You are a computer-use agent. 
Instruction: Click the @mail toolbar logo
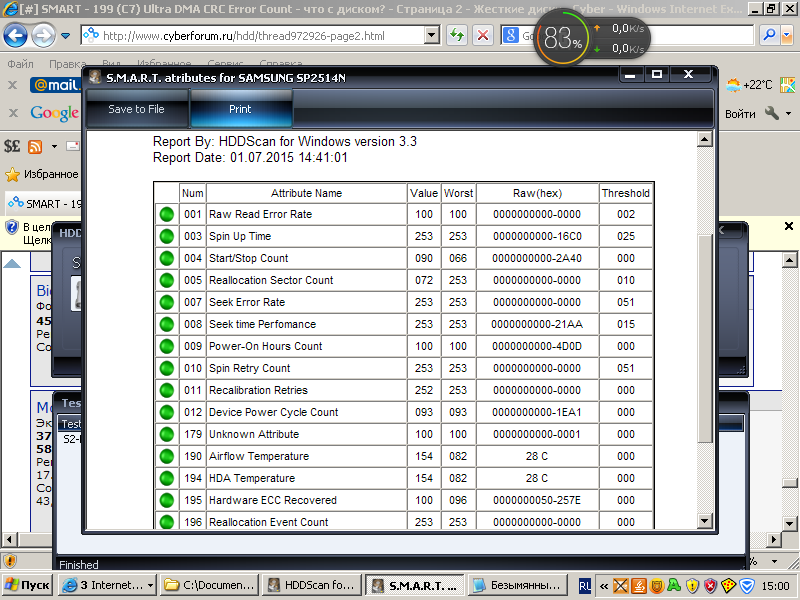(x=55, y=85)
